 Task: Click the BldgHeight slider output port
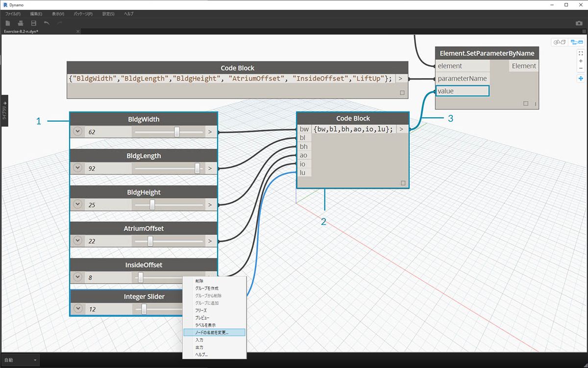210,205
